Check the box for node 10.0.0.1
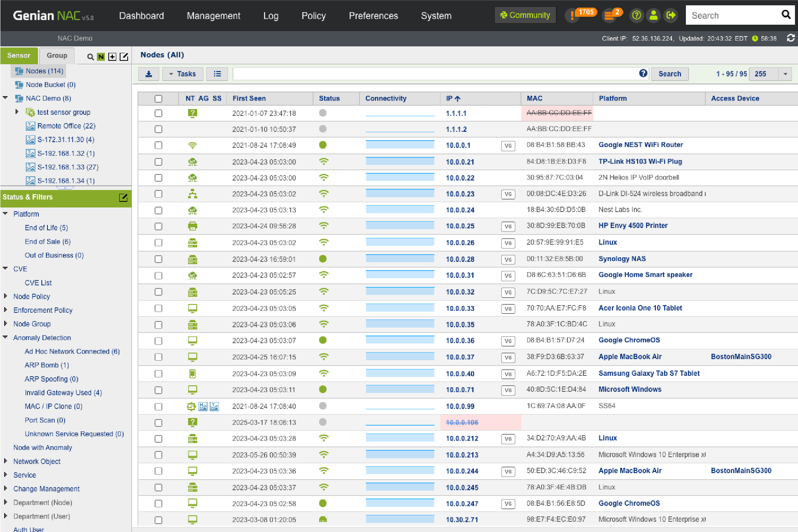This screenshot has height=532, width=798. [158, 145]
